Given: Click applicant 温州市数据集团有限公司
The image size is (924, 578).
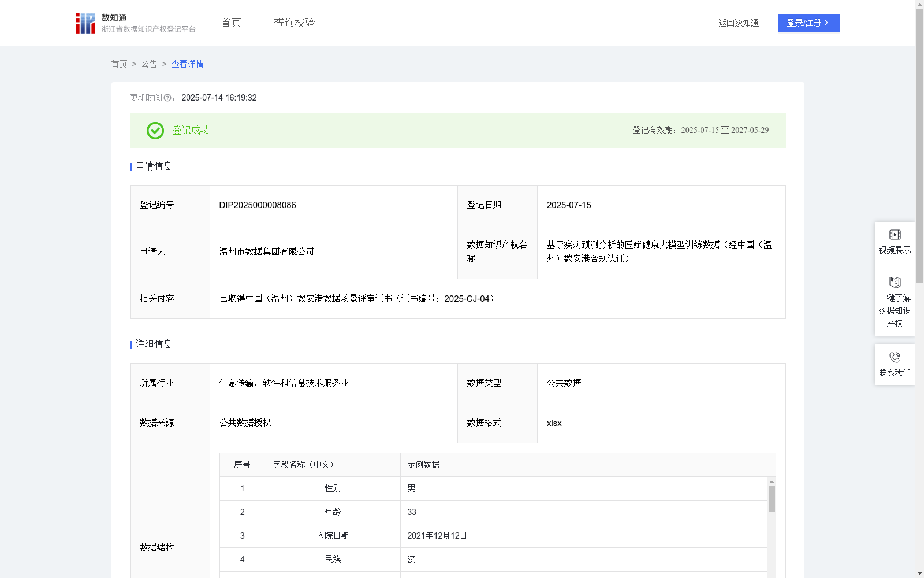Looking at the screenshot, I should tap(267, 252).
